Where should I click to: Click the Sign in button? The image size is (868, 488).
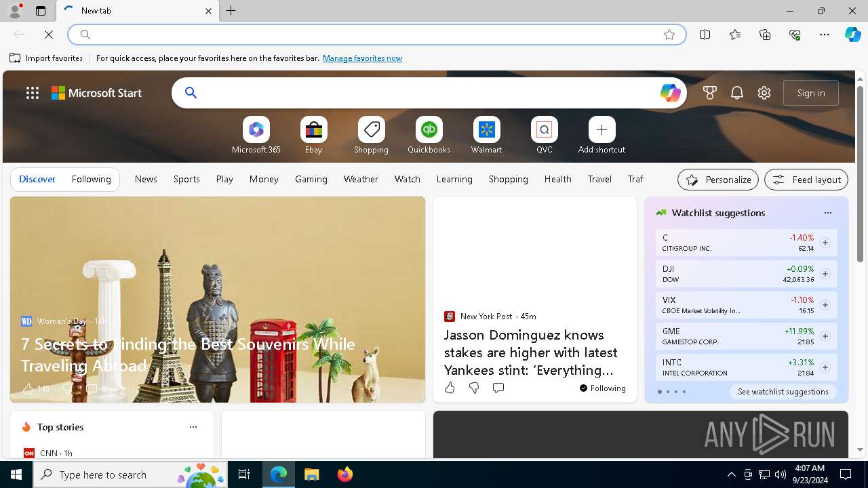click(x=811, y=93)
